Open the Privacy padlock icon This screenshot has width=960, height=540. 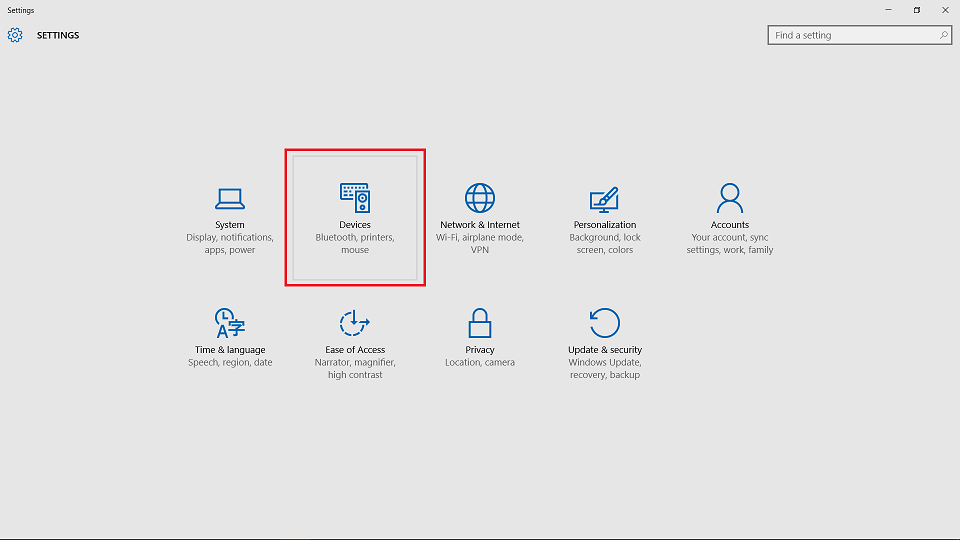point(480,323)
